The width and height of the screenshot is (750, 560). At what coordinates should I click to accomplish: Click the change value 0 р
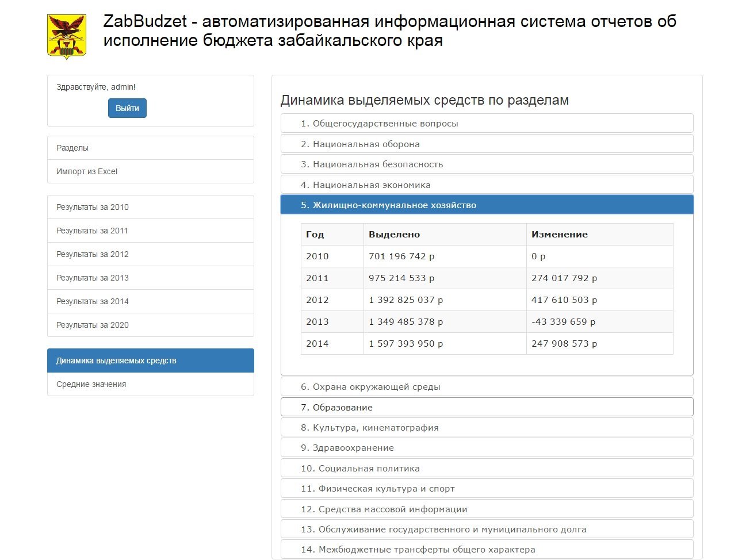[538, 256]
